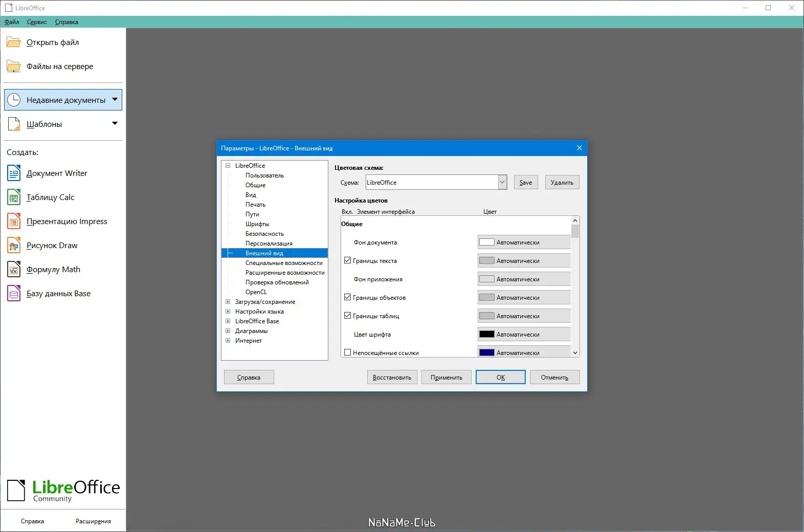Open Расширения link at sidebar bottom
The width and height of the screenshot is (804, 532).
click(x=93, y=521)
